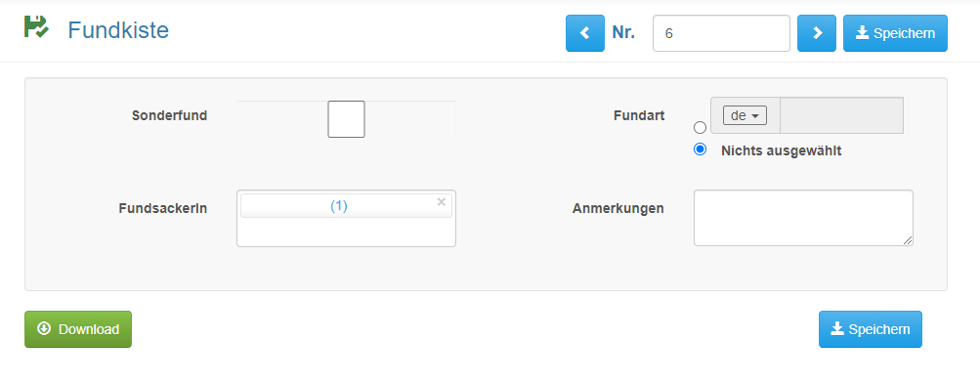Click the Fundkiste page title
Viewport: 980px width, 383px height.
118,29
